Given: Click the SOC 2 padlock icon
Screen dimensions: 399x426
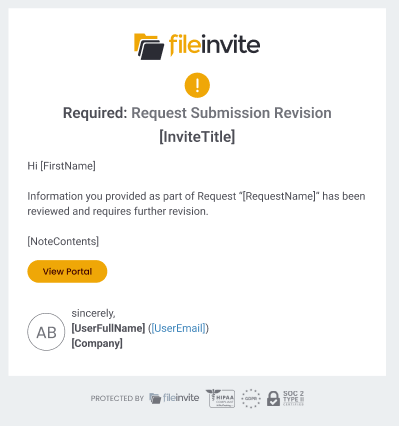Looking at the screenshot, I should pyautogui.click(x=273, y=399).
